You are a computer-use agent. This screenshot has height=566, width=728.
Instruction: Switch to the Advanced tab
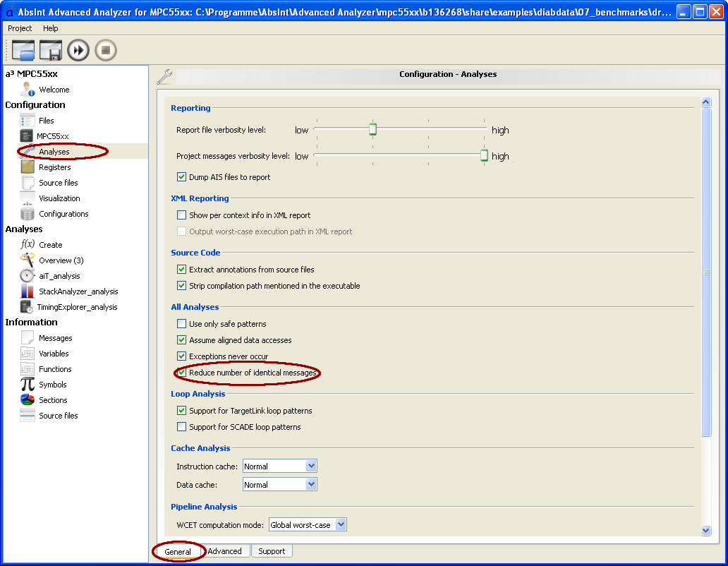pos(225,550)
